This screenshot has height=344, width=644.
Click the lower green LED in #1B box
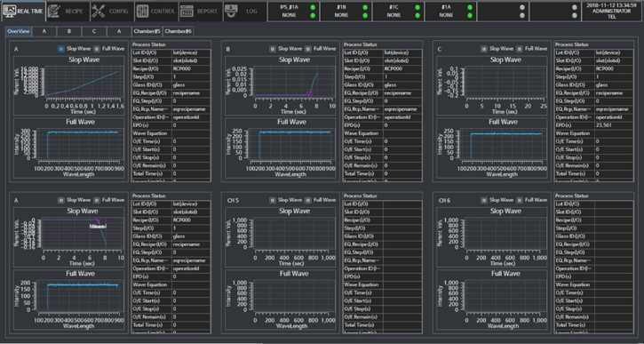[x=365, y=15]
